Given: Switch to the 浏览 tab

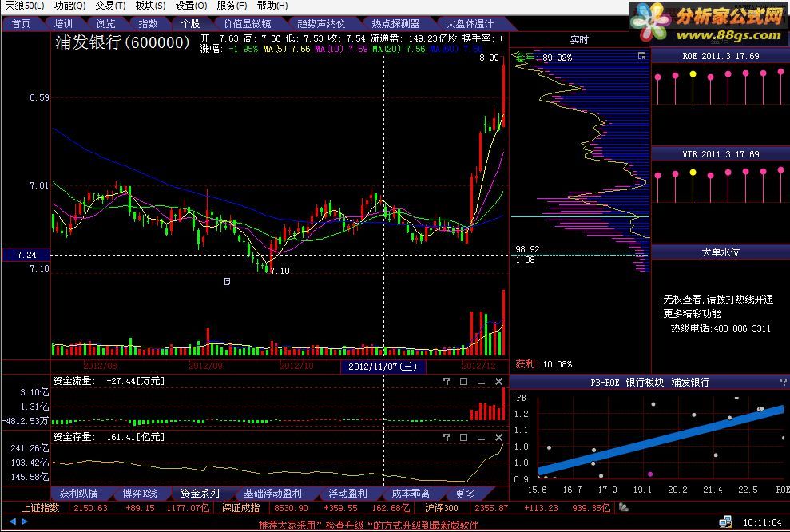Looking at the screenshot, I should click(x=105, y=24).
